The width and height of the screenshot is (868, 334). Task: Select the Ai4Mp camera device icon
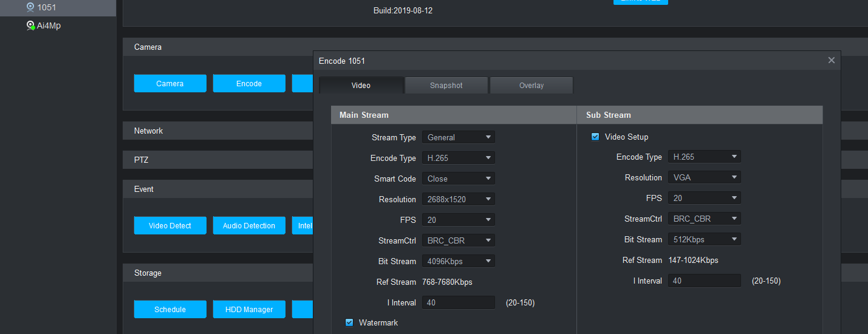tap(30, 26)
